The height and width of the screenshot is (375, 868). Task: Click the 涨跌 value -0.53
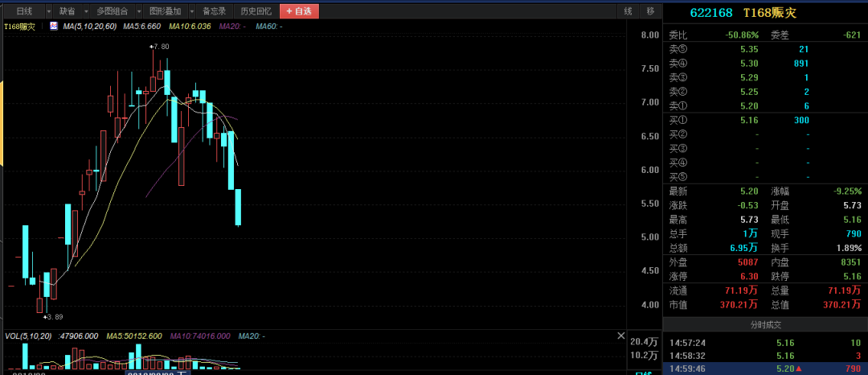(x=749, y=205)
